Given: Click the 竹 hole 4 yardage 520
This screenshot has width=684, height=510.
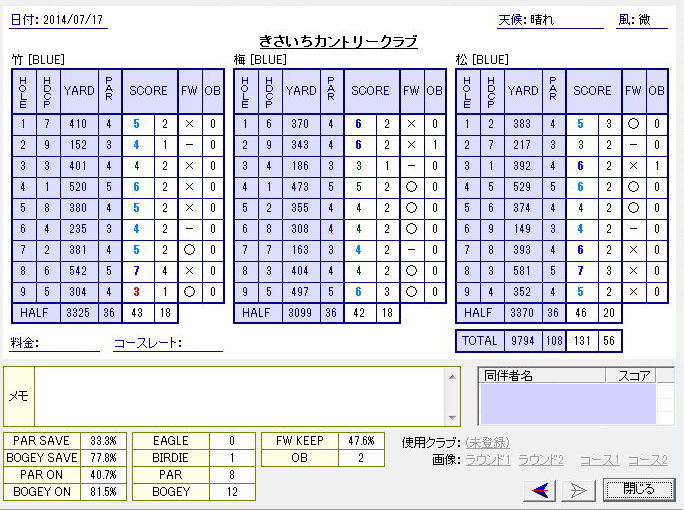Looking at the screenshot, I should click(79, 187).
